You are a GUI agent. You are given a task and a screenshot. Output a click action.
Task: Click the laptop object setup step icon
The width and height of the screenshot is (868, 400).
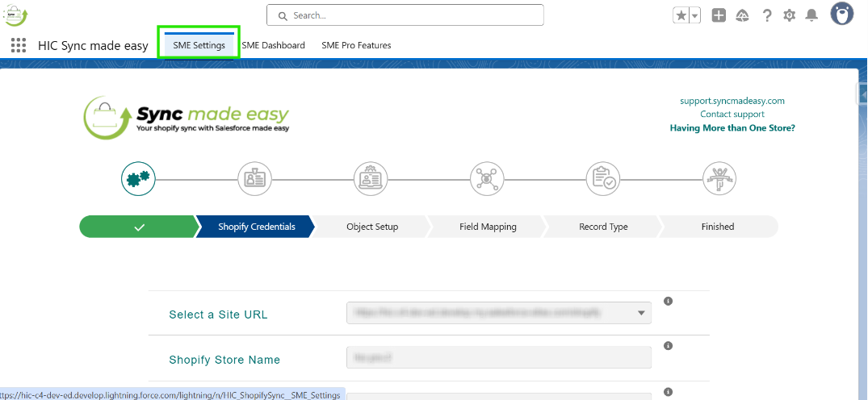[371, 179]
